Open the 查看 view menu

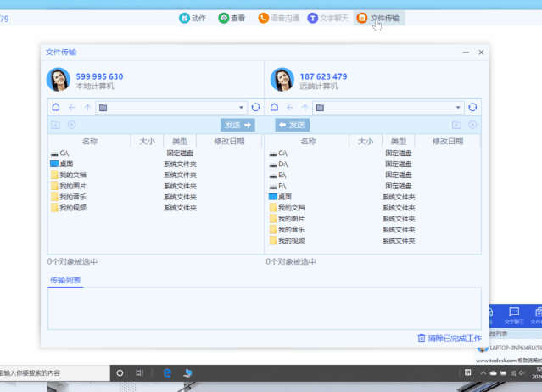(x=232, y=18)
